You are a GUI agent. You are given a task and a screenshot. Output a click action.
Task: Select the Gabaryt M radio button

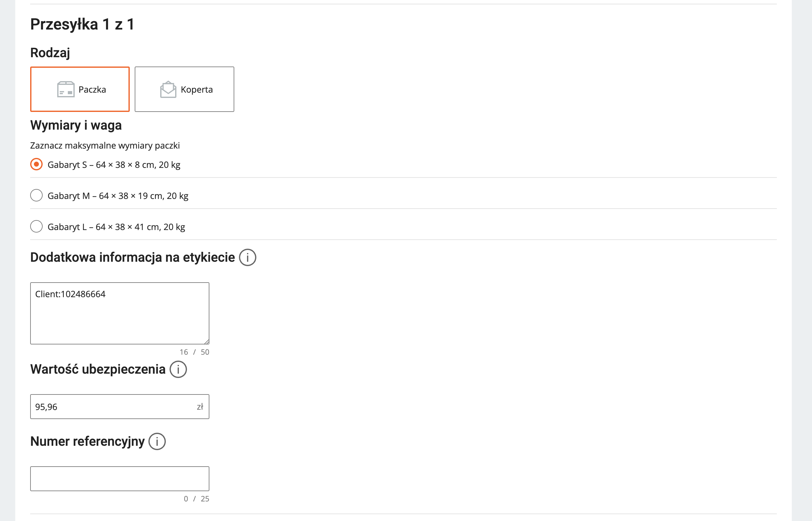click(x=36, y=196)
